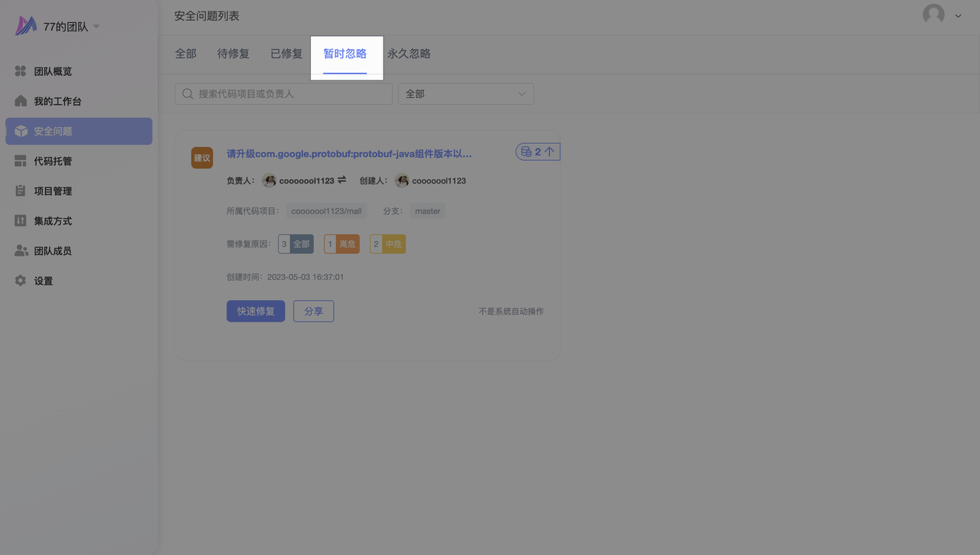
Task: Filter by 高危 severity tag
Action: (341, 244)
